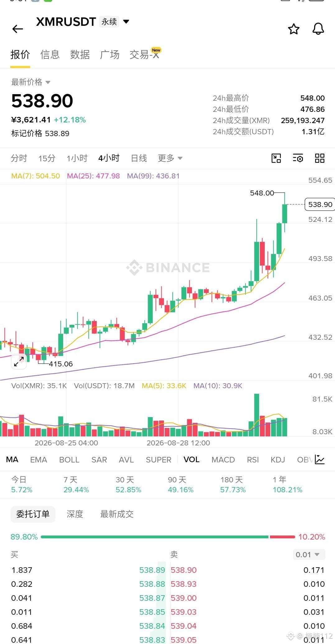Select the 4小时 timeframe
Image resolution: width=335 pixels, height=644 pixels.
(x=109, y=158)
